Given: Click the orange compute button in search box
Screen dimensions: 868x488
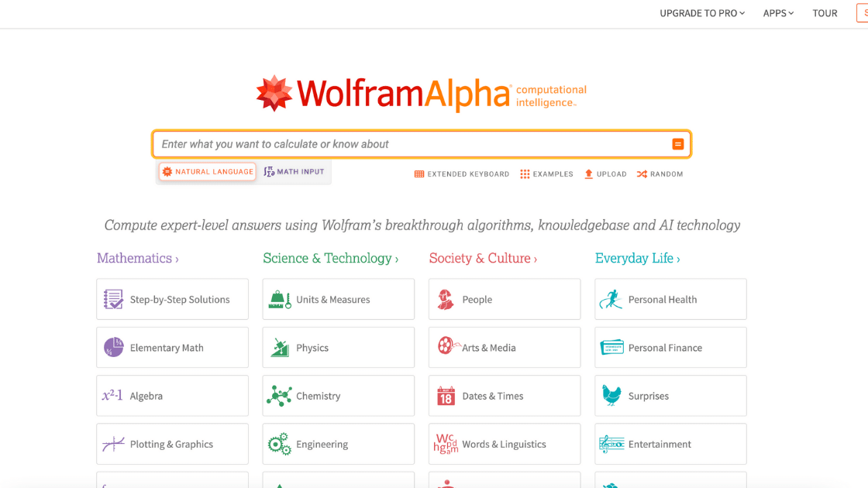Looking at the screenshot, I should pyautogui.click(x=677, y=144).
